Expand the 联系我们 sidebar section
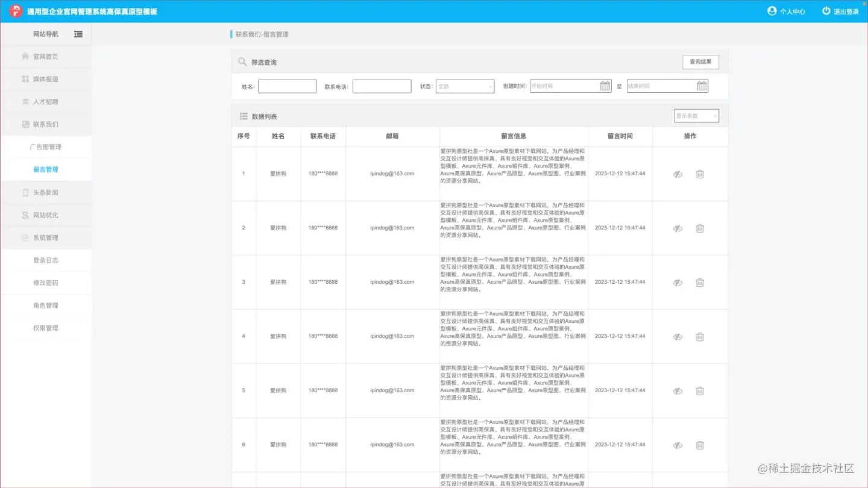 46,124
